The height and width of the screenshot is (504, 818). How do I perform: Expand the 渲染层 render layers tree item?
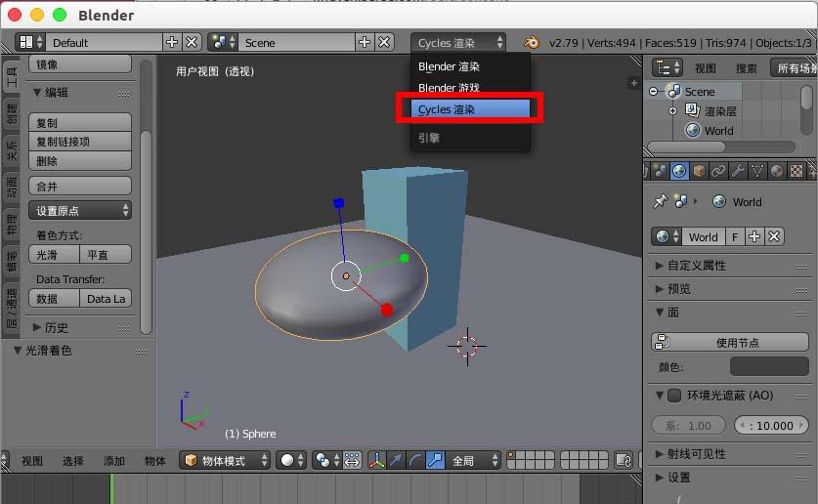(672, 111)
